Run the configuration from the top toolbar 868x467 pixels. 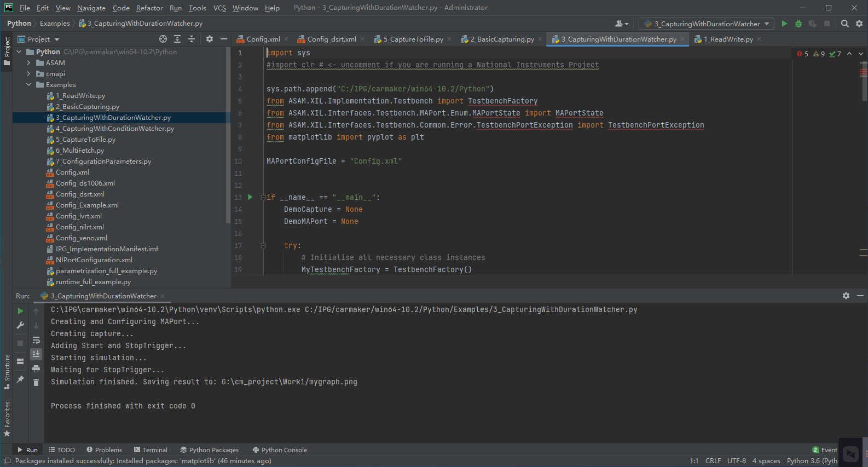784,24
